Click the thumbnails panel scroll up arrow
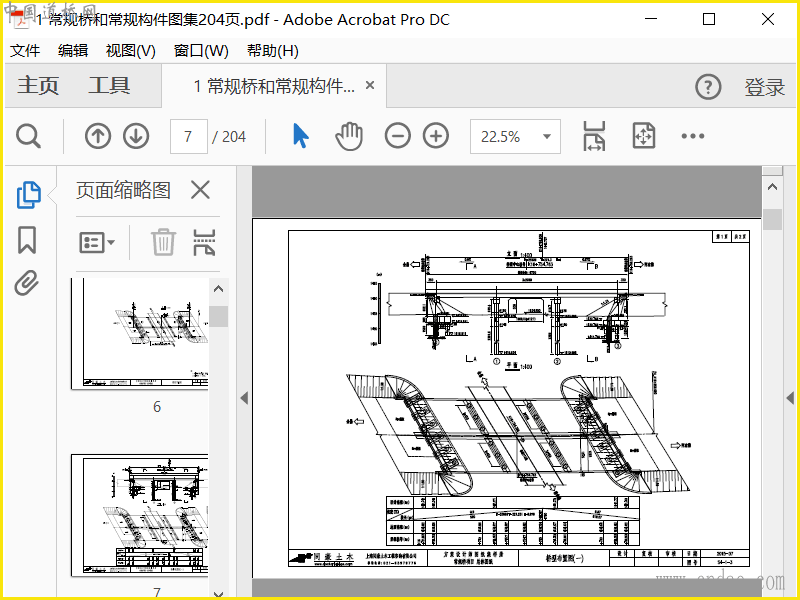The height and width of the screenshot is (600, 800). click(219, 289)
